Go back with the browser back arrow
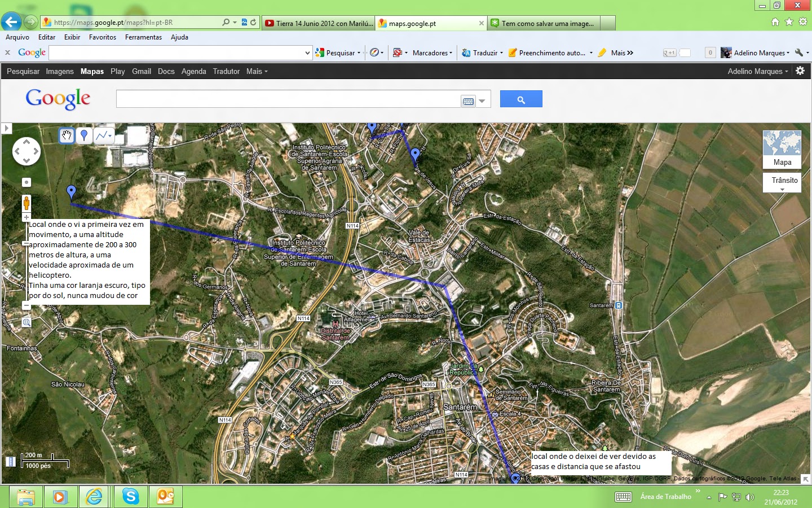 (x=11, y=22)
